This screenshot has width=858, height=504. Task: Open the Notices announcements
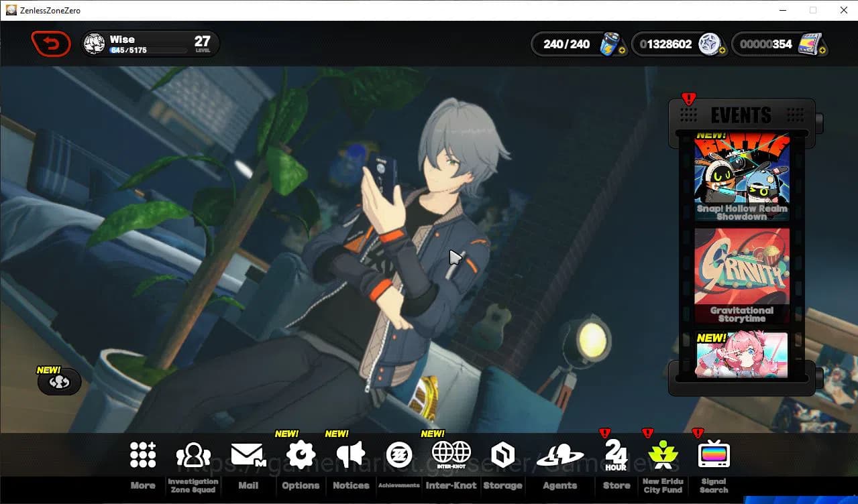pyautogui.click(x=350, y=453)
